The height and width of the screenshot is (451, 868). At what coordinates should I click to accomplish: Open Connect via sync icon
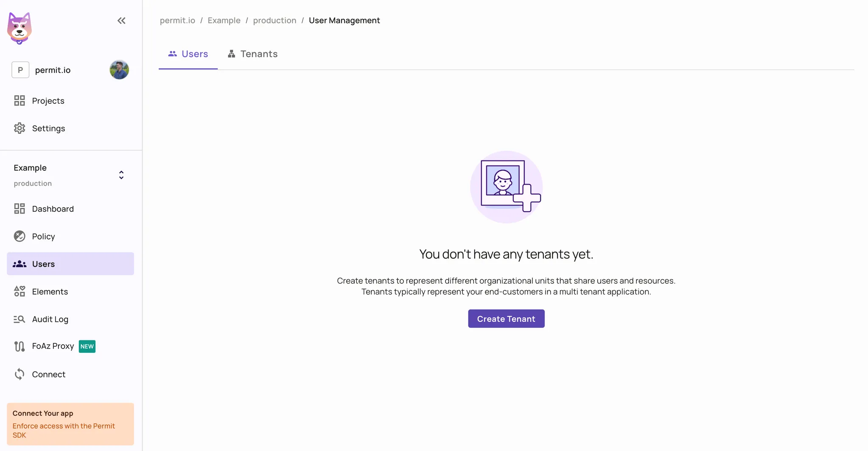click(x=19, y=374)
